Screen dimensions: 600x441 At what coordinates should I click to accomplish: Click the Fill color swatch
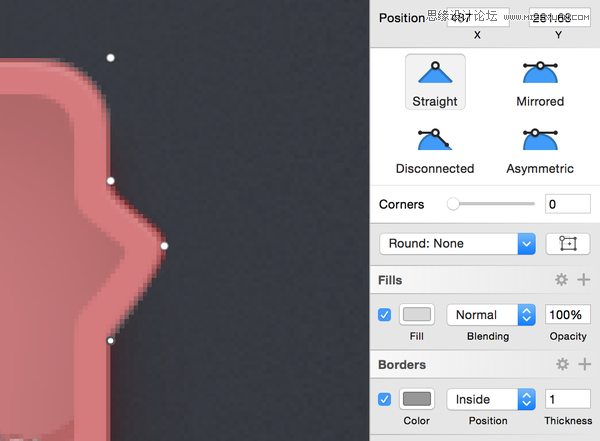(417, 315)
